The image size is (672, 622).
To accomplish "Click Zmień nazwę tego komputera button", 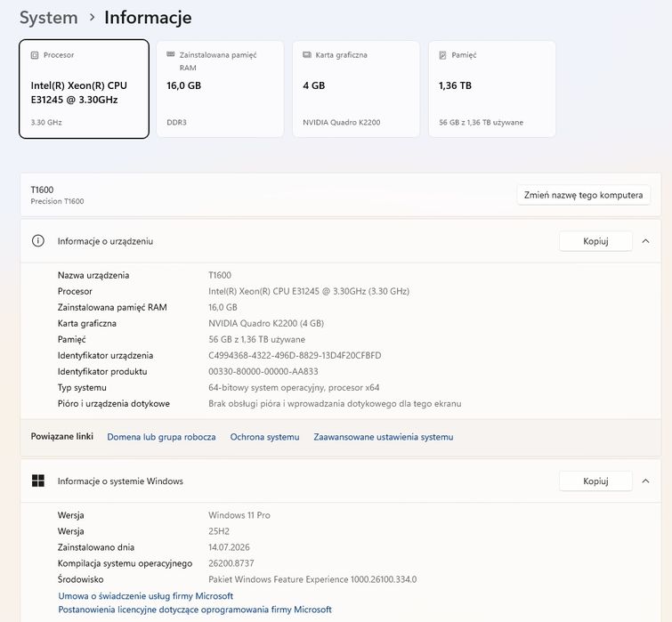I will 583,195.
